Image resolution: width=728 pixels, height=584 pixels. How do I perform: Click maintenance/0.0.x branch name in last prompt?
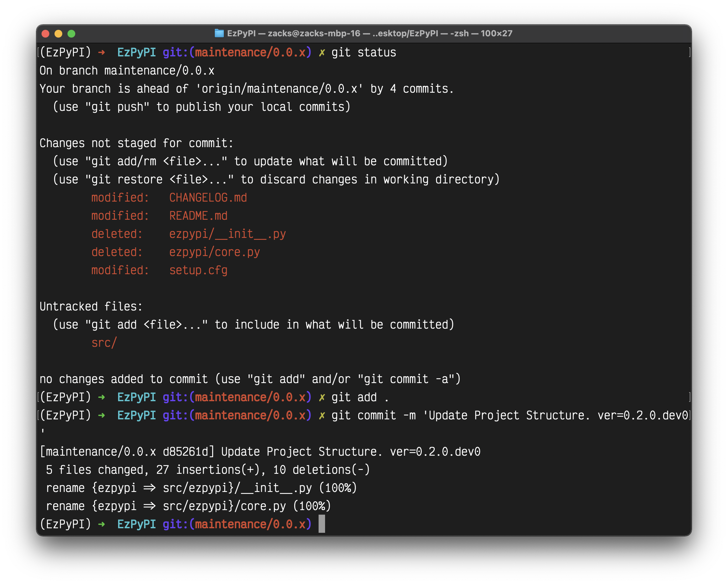[x=250, y=524]
